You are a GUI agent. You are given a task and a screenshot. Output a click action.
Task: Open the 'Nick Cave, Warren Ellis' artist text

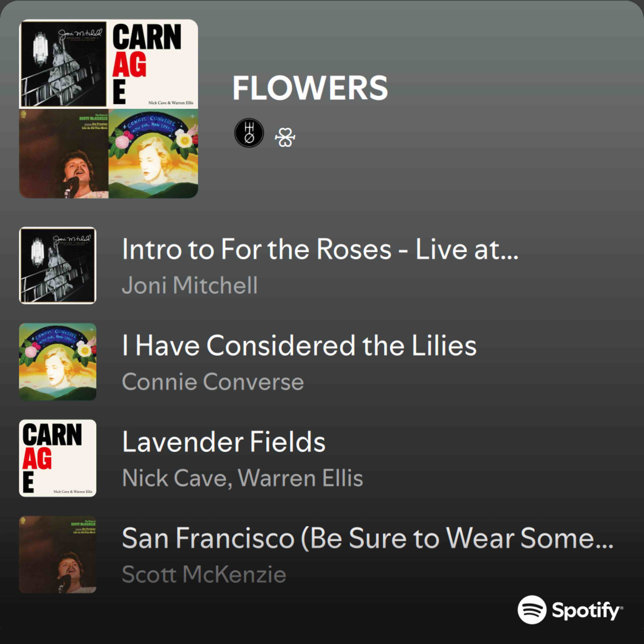pos(242,478)
